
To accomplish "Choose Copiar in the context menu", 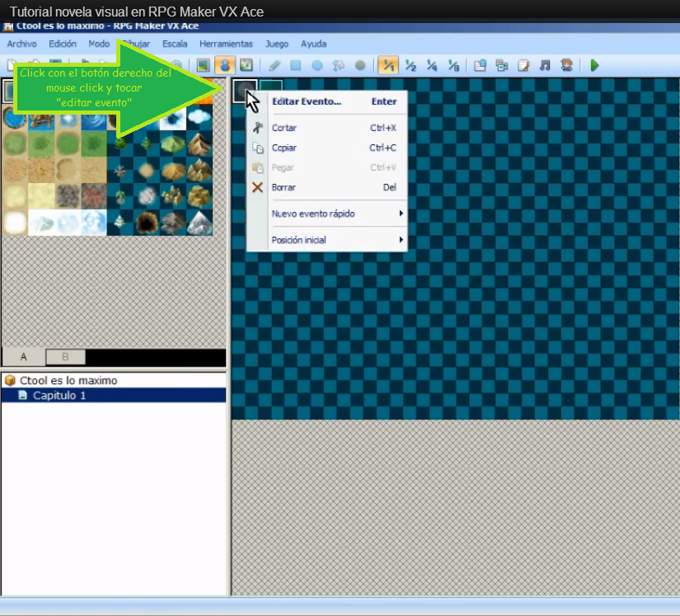I will pyautogui.click(x=327, y=148).
